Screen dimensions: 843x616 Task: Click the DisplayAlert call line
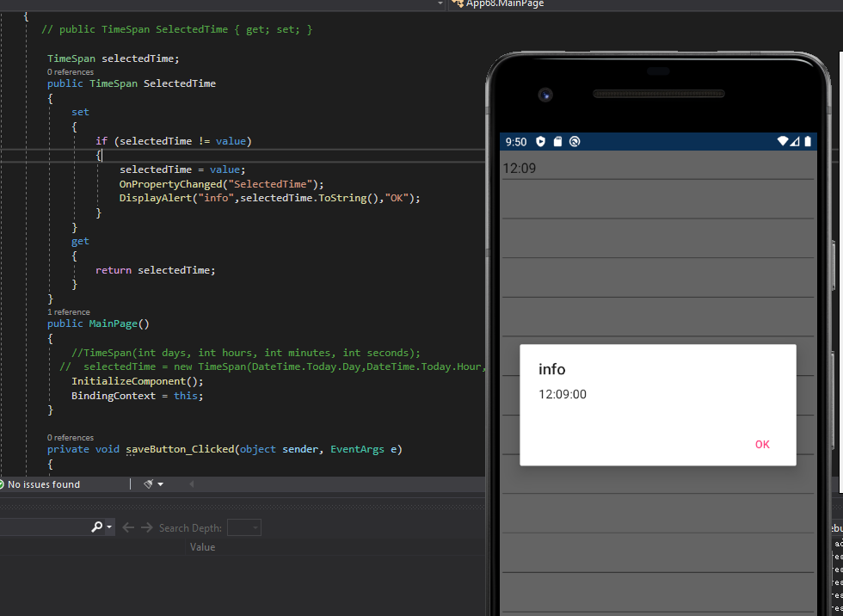click(269, 198)
